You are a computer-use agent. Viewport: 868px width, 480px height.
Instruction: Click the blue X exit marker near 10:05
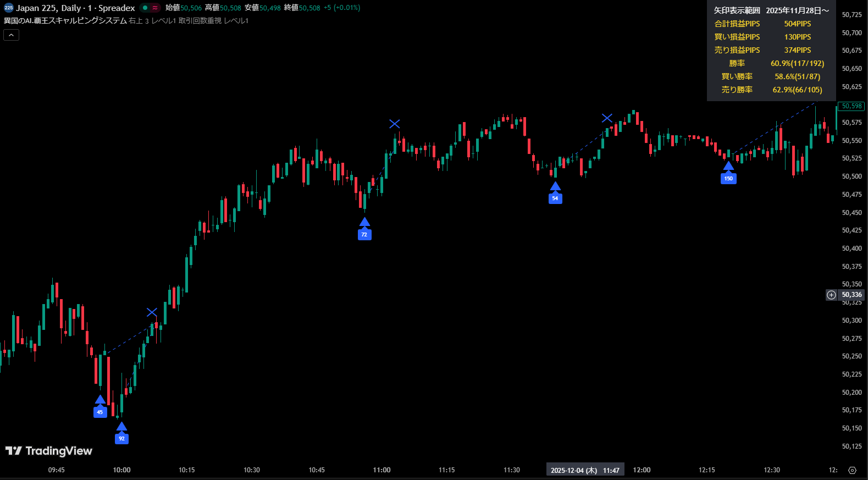(x=152, y=312)
